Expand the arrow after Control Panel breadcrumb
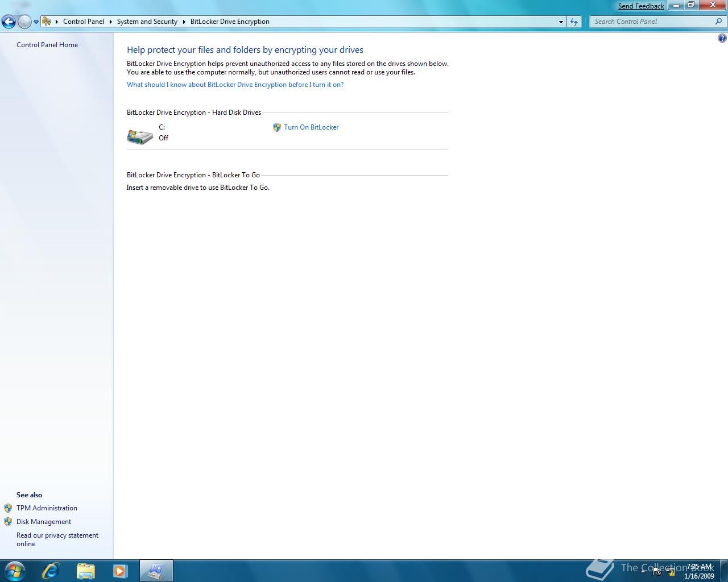Viewport: 728px width, 582px height. pos(110,22)
